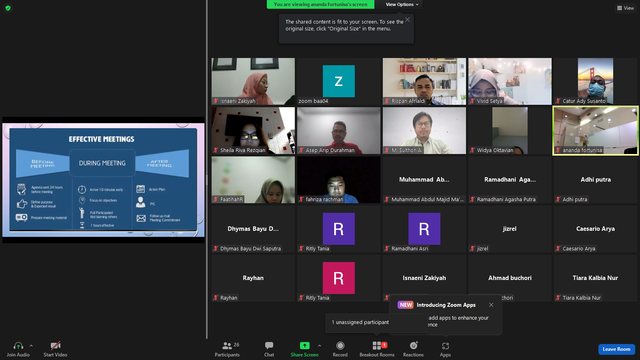Open the Chat panel
This screenshot has height=360, width=640.
tap(269, 349)
